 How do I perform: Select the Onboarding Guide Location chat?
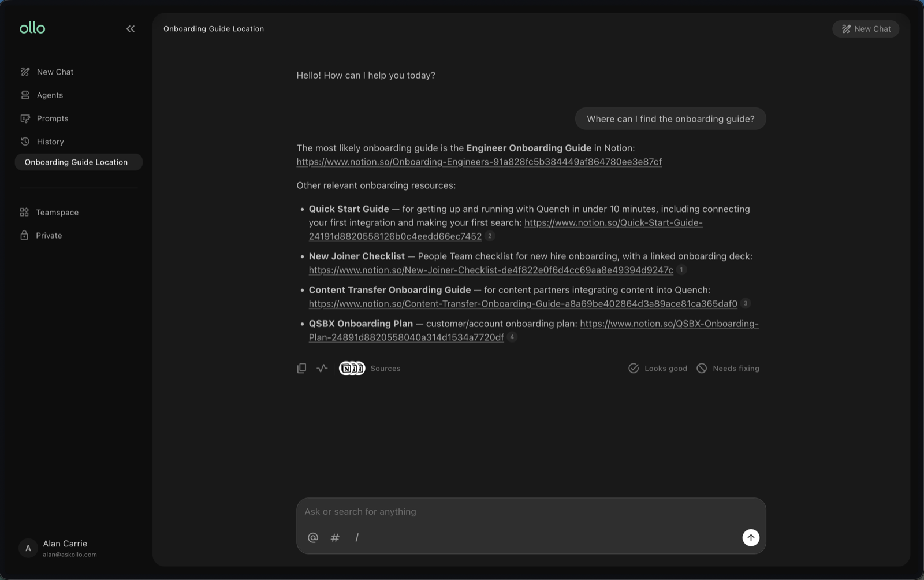79,162
